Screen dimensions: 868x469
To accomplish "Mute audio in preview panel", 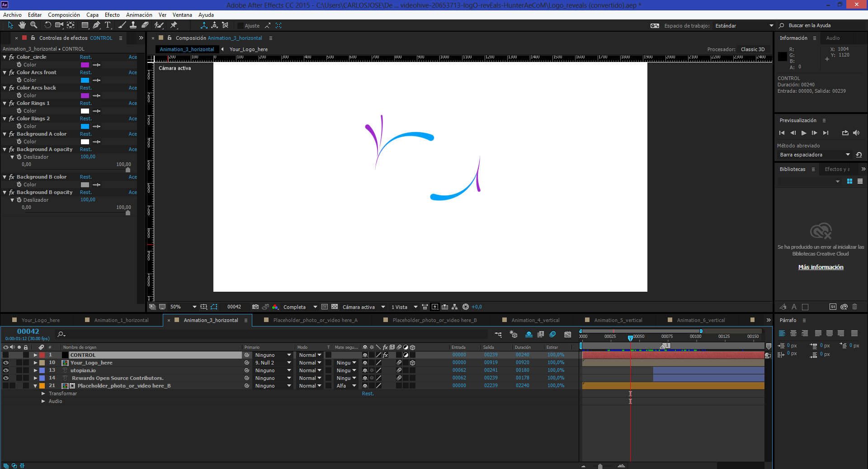I will [856, 133].
